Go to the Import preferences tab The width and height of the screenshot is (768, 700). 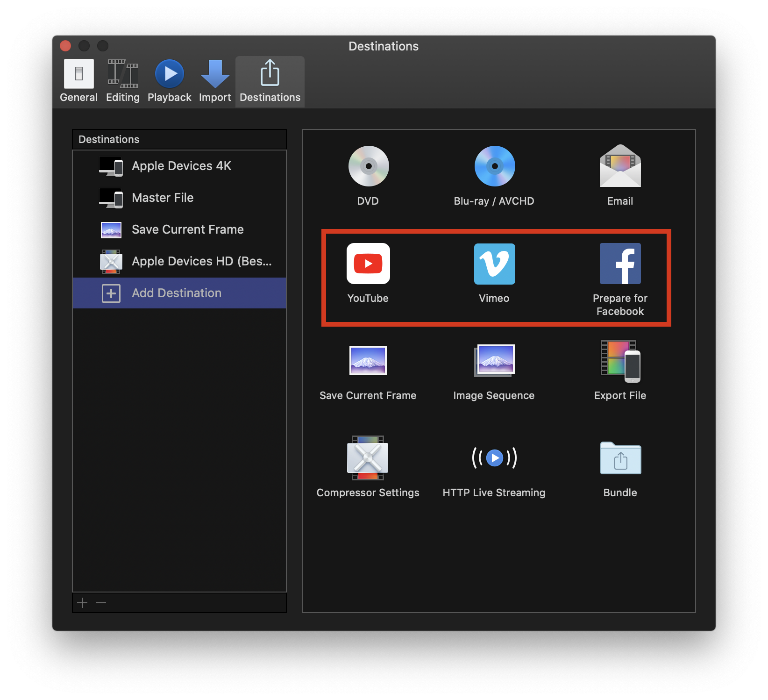pos(215,81)
